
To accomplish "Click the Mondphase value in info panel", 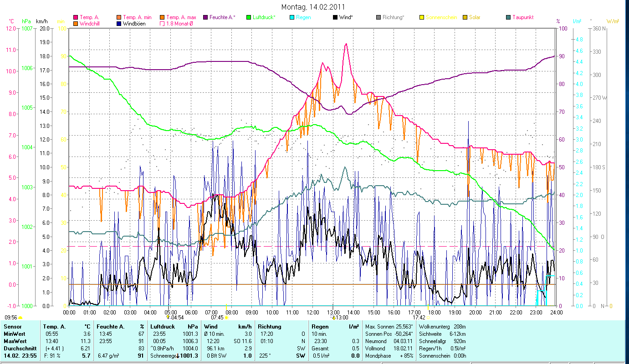I will click(x=399, y=356).
